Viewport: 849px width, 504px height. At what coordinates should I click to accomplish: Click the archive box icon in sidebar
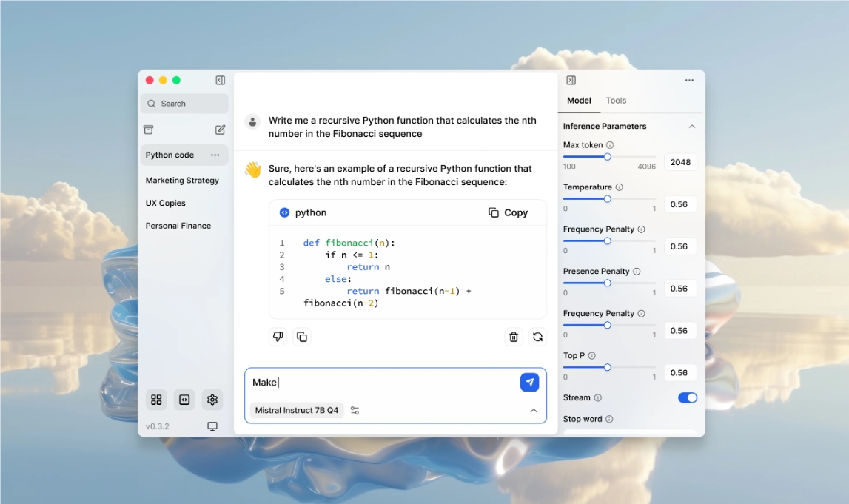point(148,130)
